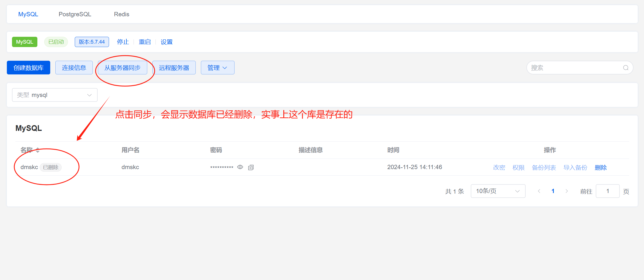
Task: Open the 连接信息 connection info
Action: click(74, 68)
